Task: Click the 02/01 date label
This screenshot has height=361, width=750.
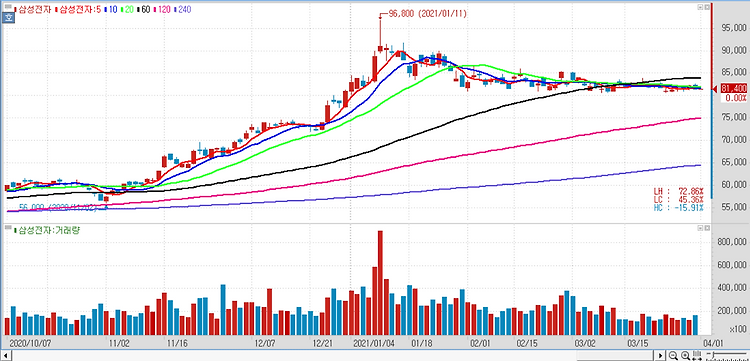Action: (x=480, y=343)
